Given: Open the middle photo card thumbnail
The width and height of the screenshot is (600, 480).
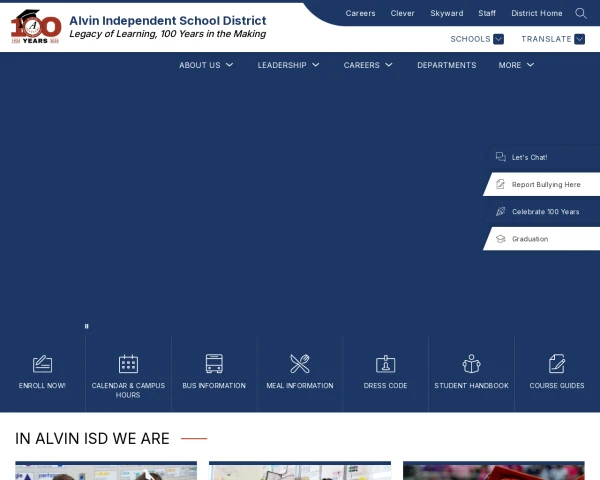Looking at the screenshot, I should coord(300,471).
